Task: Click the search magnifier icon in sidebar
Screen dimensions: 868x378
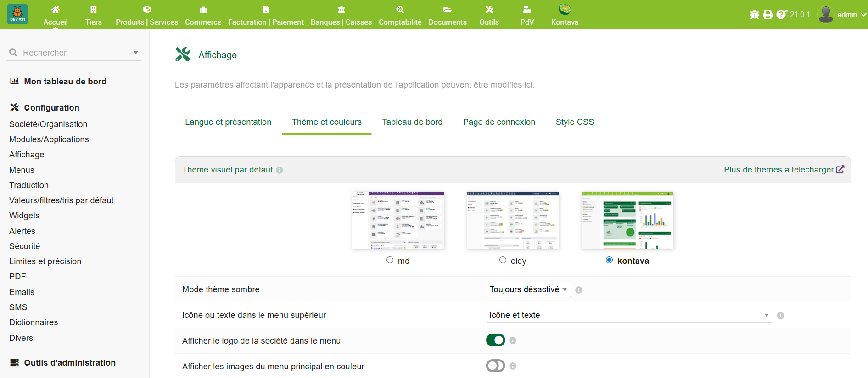Action: (13, 53)
